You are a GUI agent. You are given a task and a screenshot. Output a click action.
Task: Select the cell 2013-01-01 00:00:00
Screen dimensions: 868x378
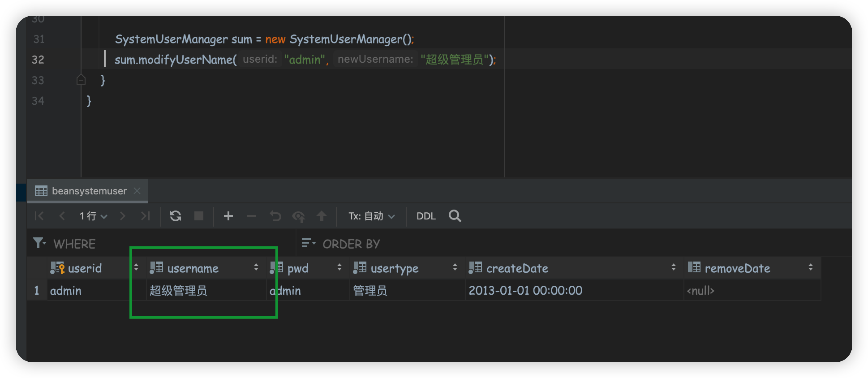(574, 291)
